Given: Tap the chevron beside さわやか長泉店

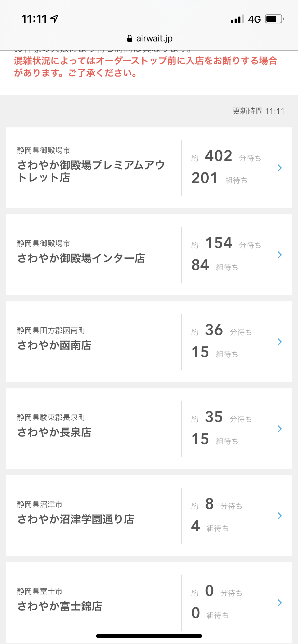Looking at the screenshot, I should point(279,429).
